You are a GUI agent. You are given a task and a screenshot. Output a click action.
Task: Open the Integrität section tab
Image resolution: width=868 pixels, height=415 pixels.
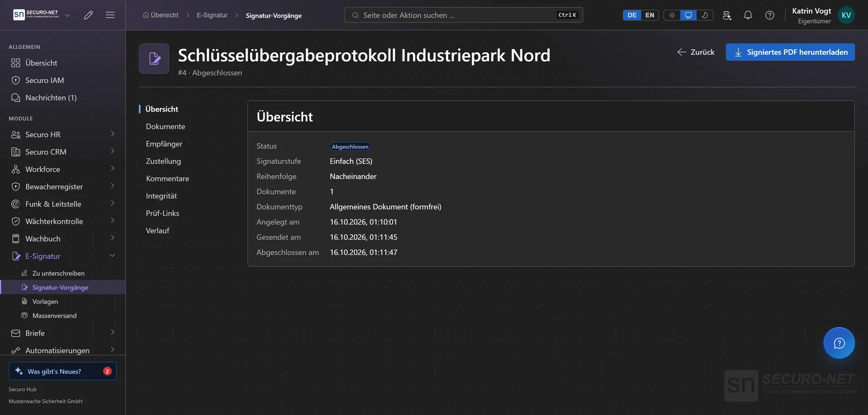click(x=161, y=196)
